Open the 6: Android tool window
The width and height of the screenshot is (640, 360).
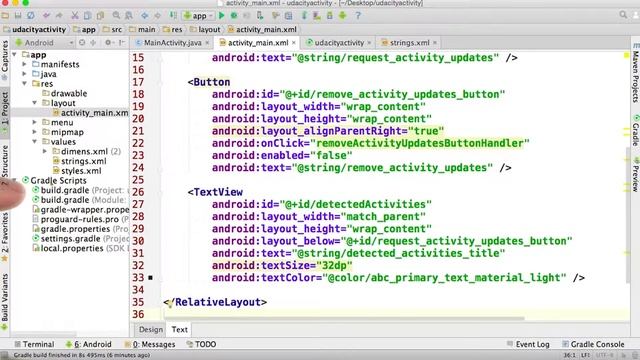tap(89, 344)
